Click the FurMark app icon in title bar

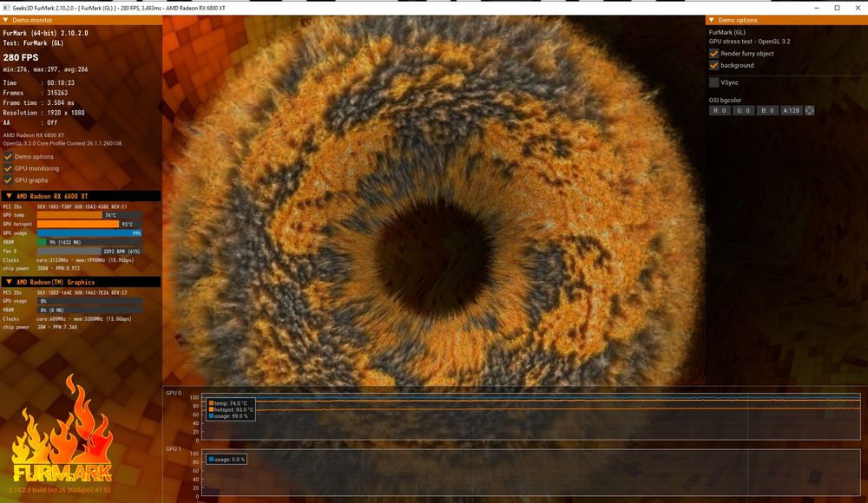pos(7,8)
